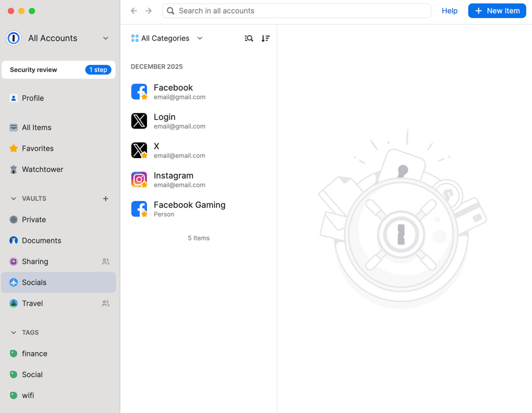
Task: Click the Instagram logo thumbnail
Action: 139,179
